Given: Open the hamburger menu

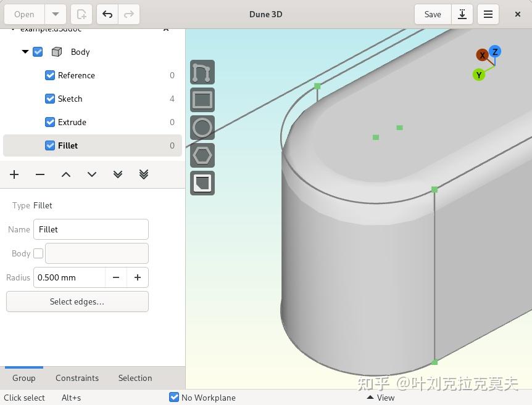Looking at the screenshot, I should (x=488, y=14).
